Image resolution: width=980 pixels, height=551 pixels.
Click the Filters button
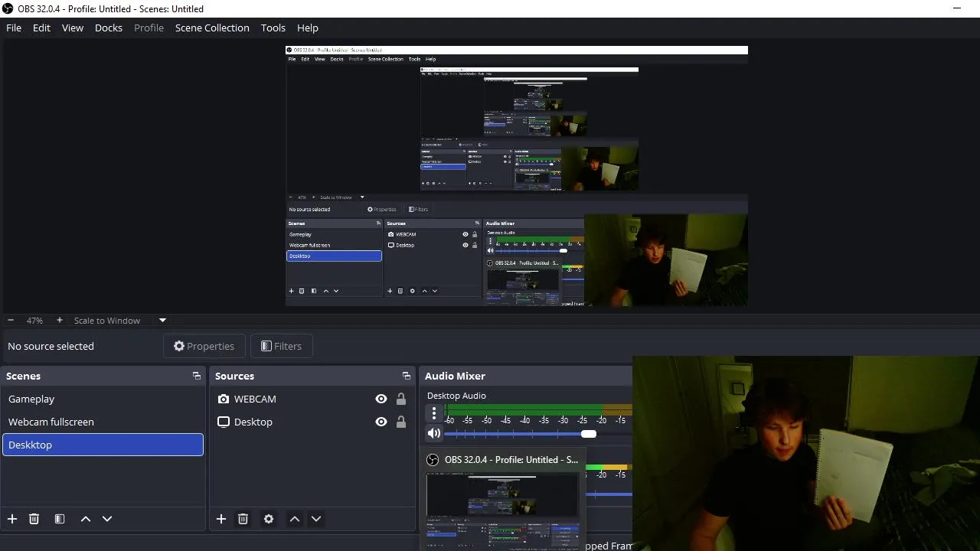(x=281, y=346)
